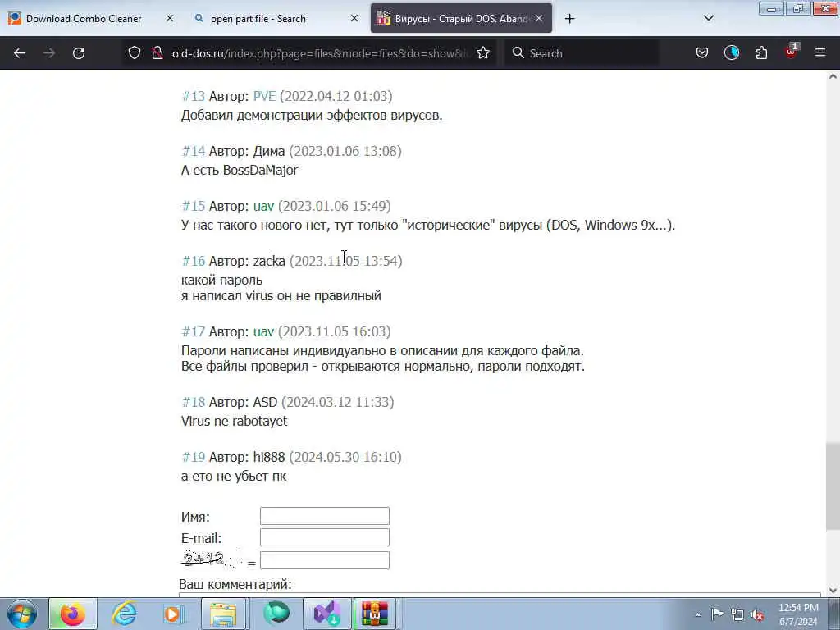Launch Internet Explorer from the taskbar
The width and height of the screenshot is (840, 630).
[124, 614]
